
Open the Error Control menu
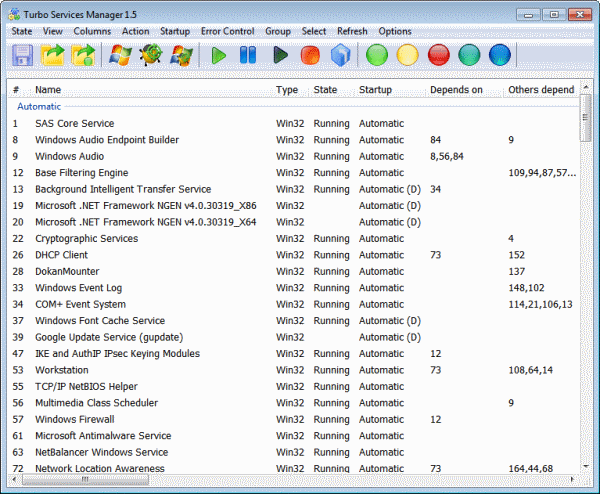click(228, 31)
